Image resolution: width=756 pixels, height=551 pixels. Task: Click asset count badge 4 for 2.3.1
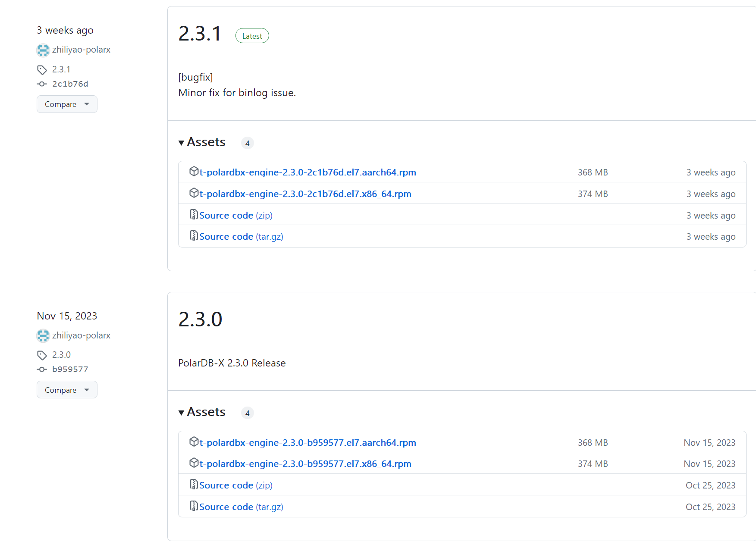point(248,143)
